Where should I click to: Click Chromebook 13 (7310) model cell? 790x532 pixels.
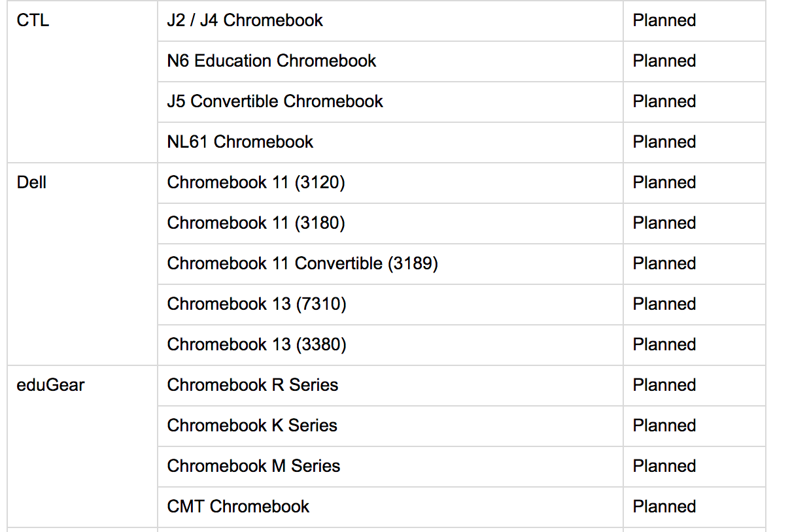tap(256, 304)
